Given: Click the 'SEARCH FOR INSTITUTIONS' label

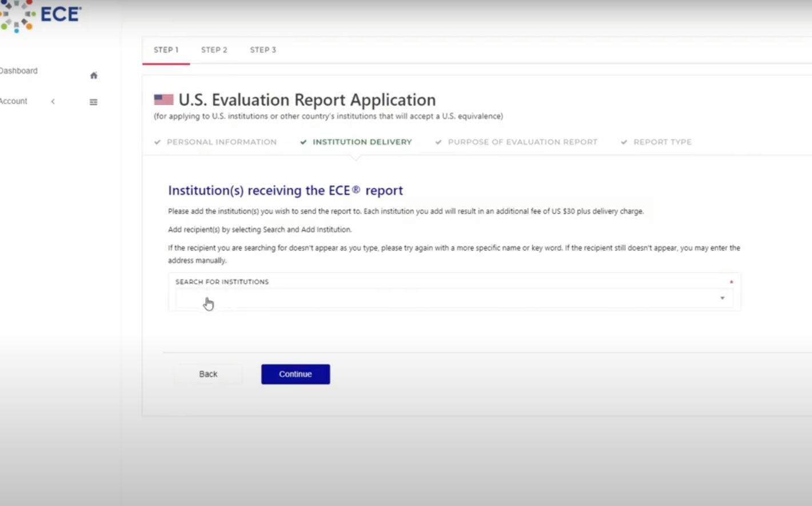Looking at the screenshot, I should [222, 282].
